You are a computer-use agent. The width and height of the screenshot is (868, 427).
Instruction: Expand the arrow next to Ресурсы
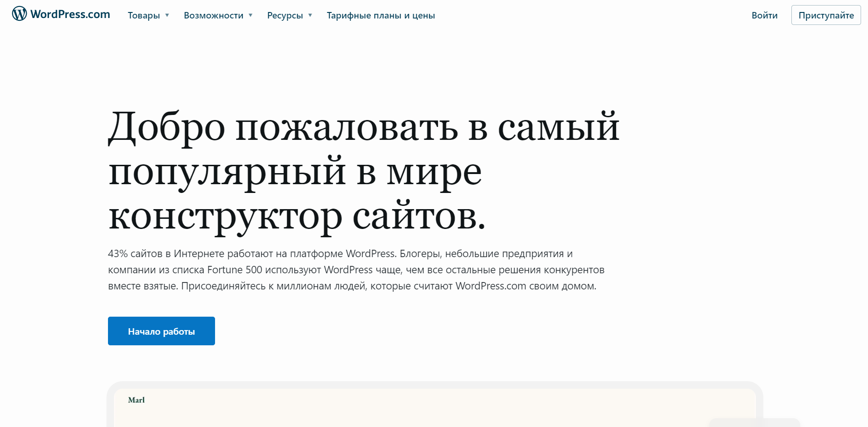pyautogui.click(x=310, y=15)
